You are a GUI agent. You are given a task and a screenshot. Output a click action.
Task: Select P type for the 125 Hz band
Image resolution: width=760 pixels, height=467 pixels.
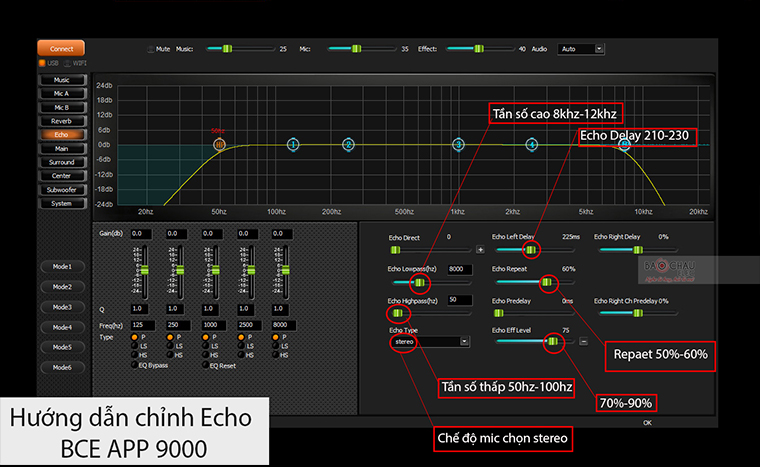(x=135, y=337)
